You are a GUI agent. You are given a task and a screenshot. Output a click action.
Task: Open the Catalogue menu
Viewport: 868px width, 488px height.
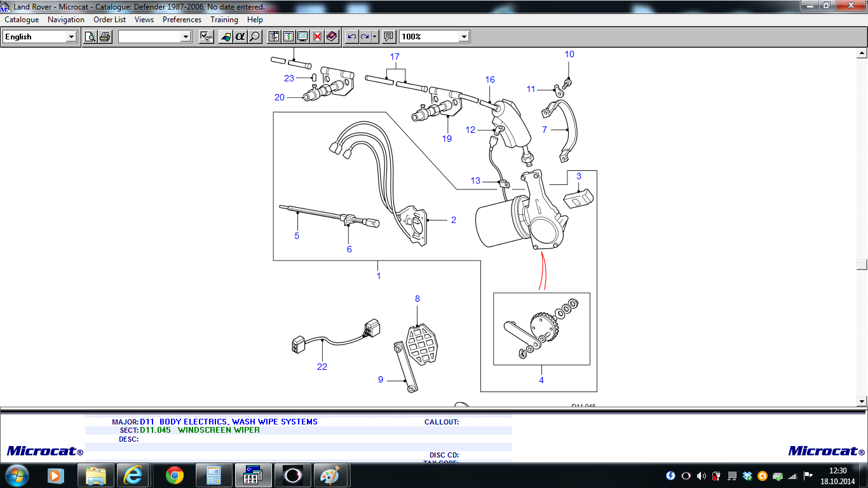pos(22,20)
